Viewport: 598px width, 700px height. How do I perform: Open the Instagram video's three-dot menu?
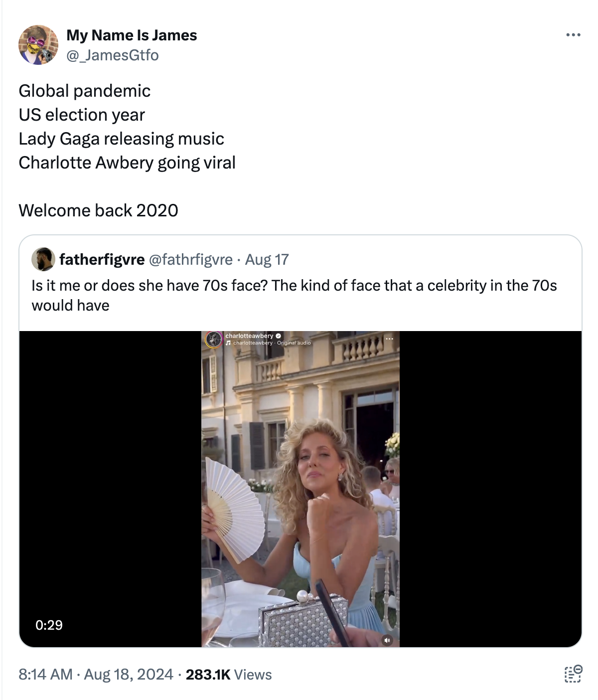pos(389,339)
